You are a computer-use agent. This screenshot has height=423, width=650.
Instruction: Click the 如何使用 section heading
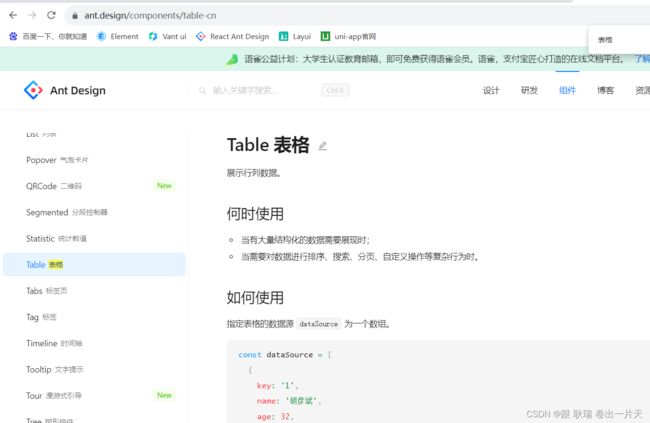[255, 298]
